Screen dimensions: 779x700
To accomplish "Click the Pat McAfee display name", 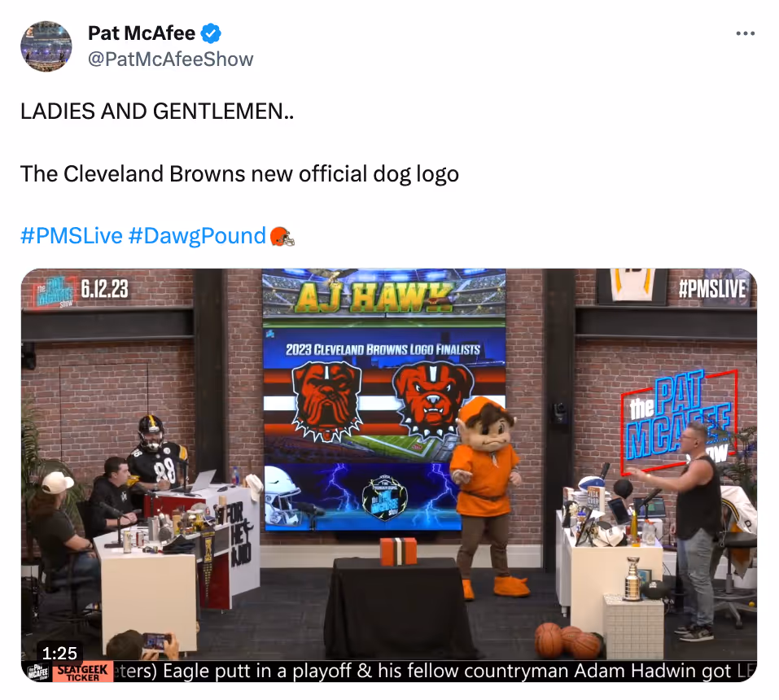I will [142, 33].
